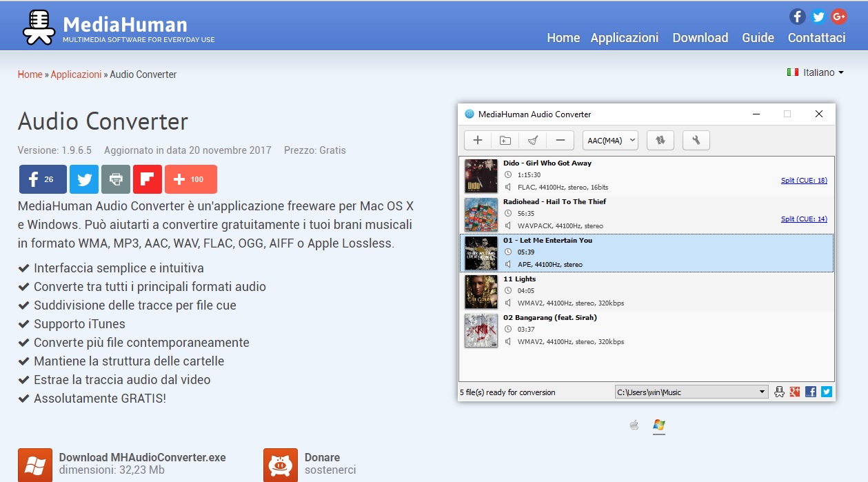Click Split (CUE: 18) link for Dido
Image resolution: width=868 pixels, height=482 pixels.
[x=804, y=181]
